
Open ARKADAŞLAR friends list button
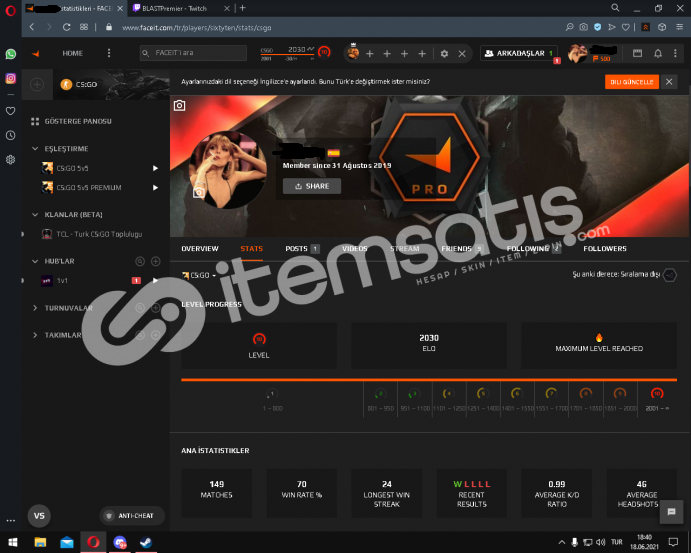(x=519, y=53)
